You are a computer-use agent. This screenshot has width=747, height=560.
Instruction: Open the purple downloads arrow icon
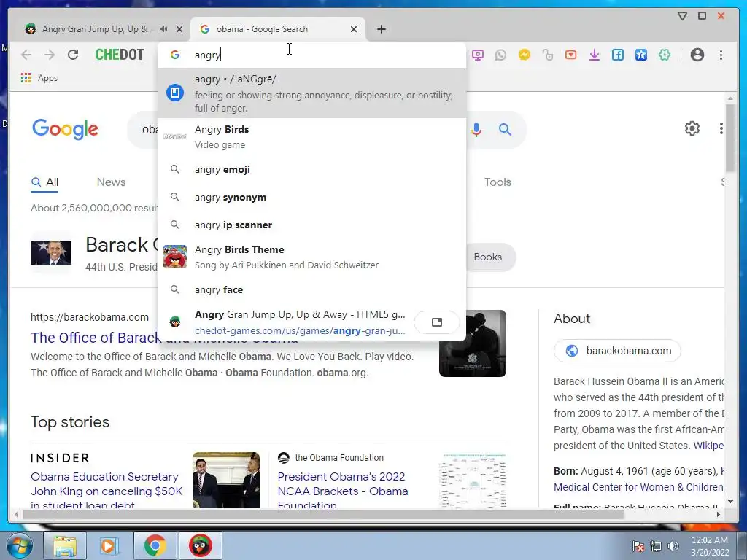point(594,55)
